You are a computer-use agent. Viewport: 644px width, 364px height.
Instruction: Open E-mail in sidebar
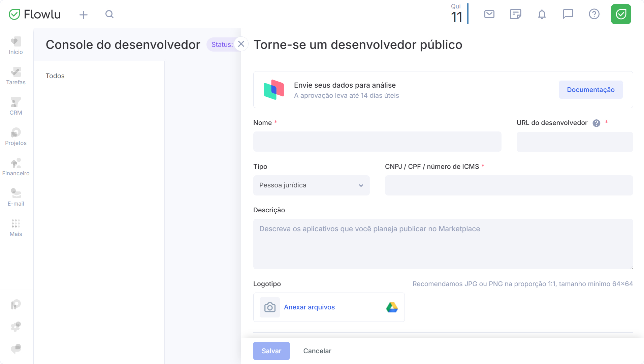coord(16,197)
